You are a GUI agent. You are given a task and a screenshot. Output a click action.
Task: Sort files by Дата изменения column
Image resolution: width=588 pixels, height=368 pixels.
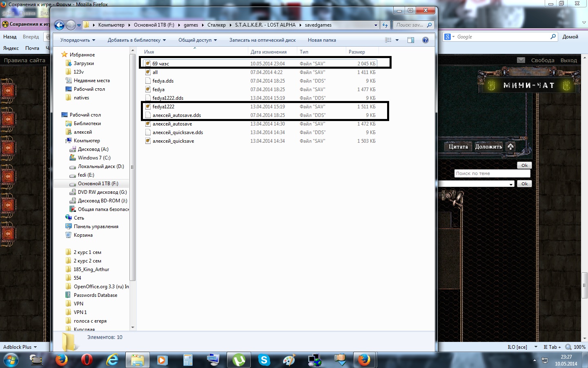coord(272,52)
